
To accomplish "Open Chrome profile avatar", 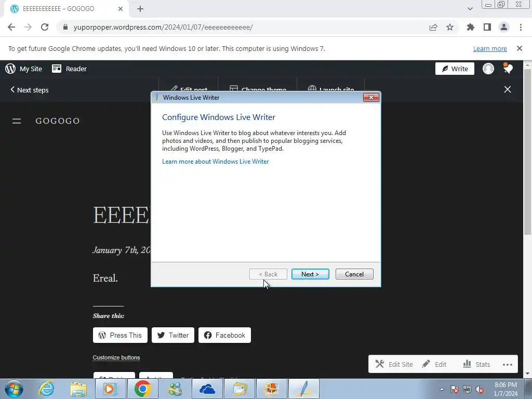I will [504, 27].
